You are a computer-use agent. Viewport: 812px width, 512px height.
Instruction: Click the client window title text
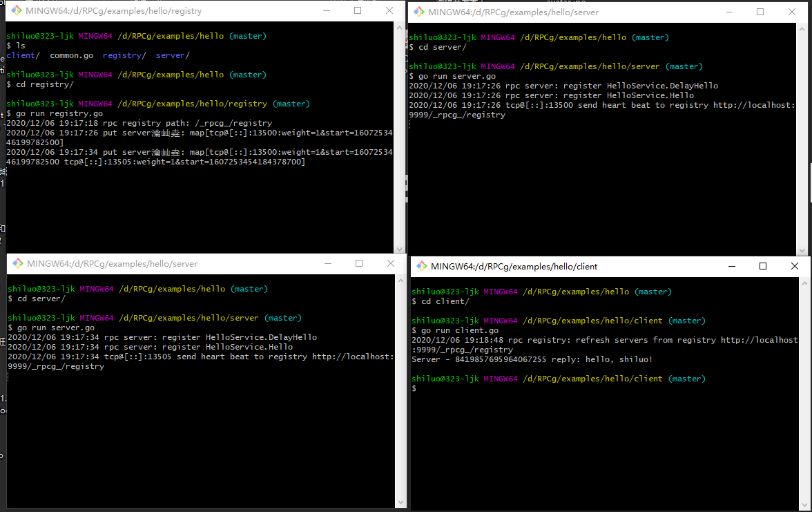[514, 267]
